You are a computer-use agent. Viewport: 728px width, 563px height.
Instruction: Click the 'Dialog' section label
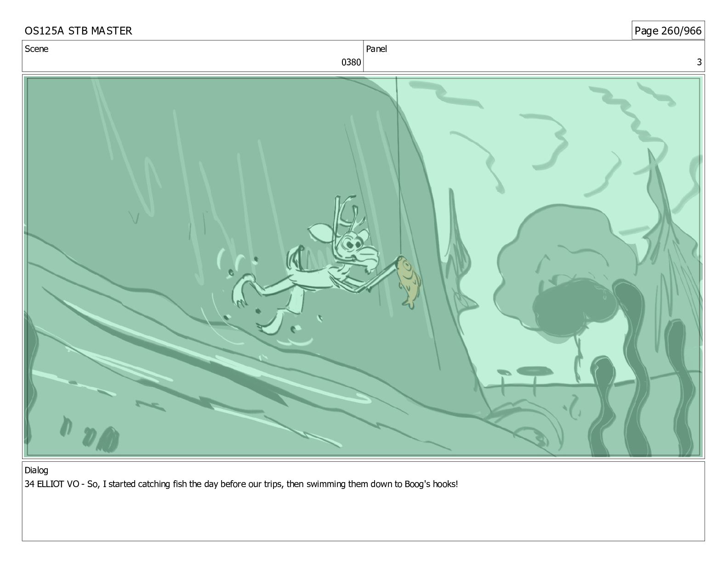click(36, 471)
